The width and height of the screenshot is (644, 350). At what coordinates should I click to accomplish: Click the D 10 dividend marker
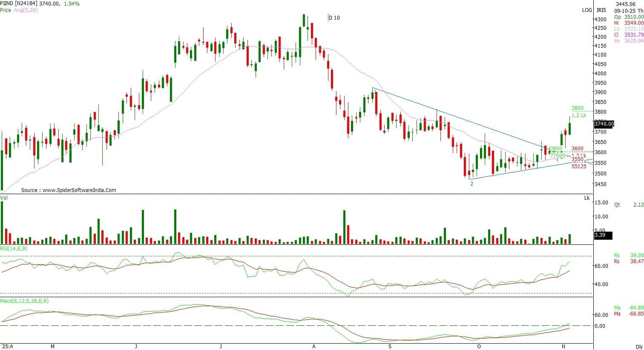(334, 18)
